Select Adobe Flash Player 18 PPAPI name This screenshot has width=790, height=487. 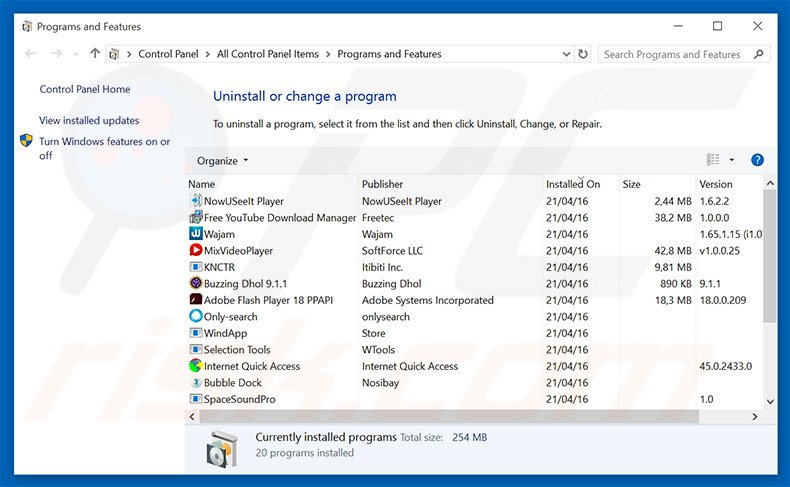[269, 300]
